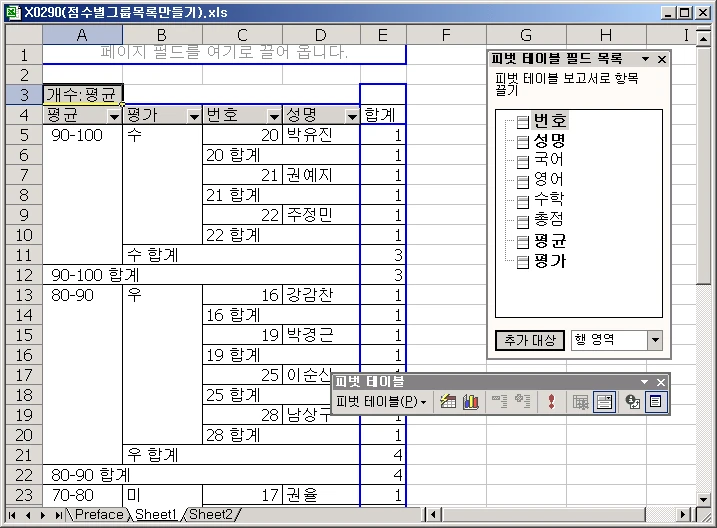Viewport: 717px width, 528px height.
Task: Open the Field Settings icon
Action: 633,402
